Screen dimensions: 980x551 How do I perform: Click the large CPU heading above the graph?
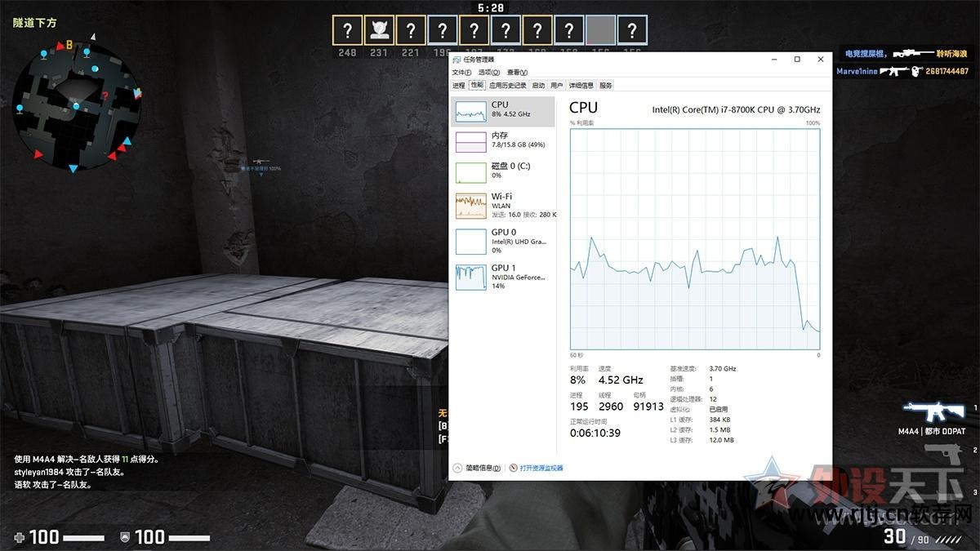(583, 108)
